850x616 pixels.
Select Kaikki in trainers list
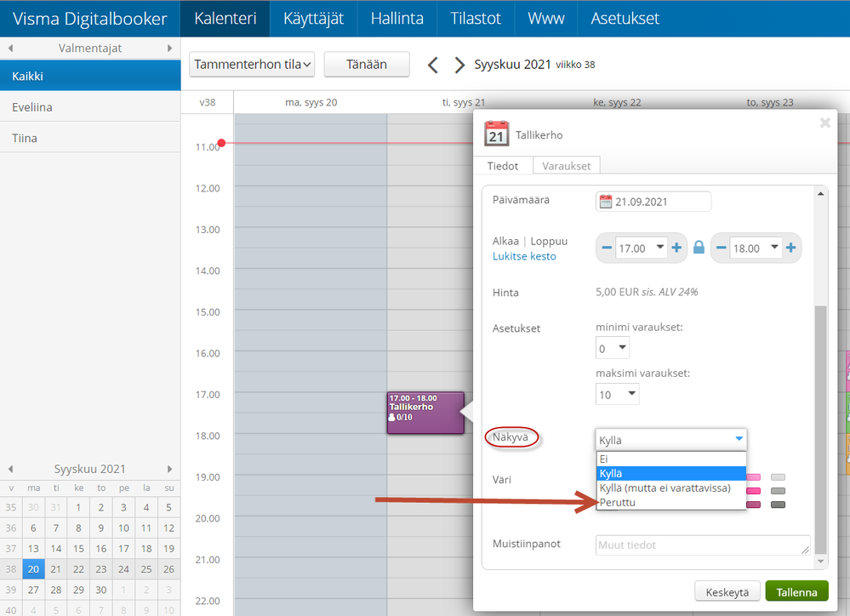click(90, 76)
